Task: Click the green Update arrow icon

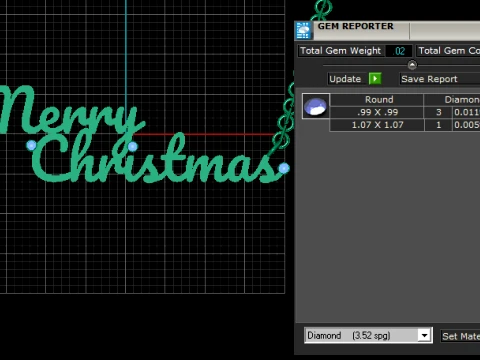Action: pyautogui.click(x=375, y=79)
